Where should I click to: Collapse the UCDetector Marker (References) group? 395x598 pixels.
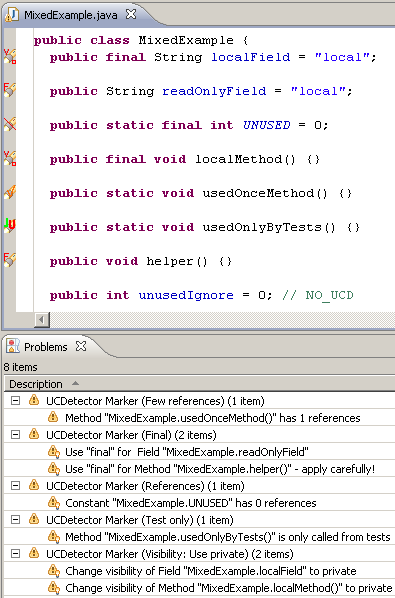tap(15, 485)
